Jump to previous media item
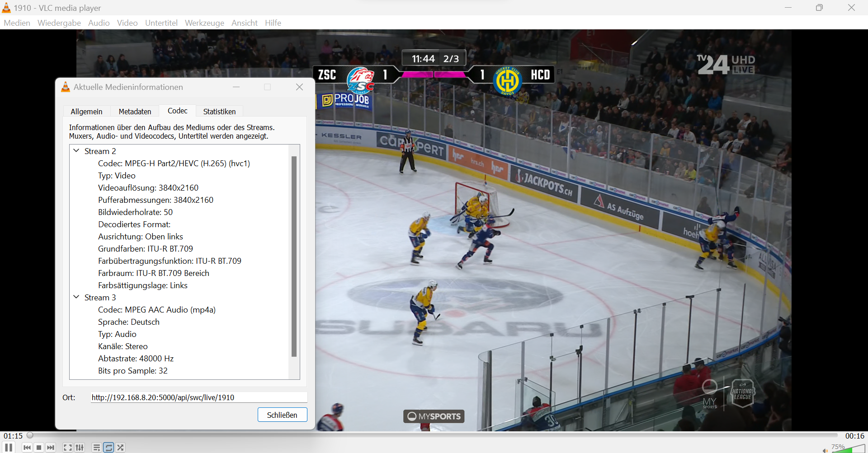 (x=27, y=448)
